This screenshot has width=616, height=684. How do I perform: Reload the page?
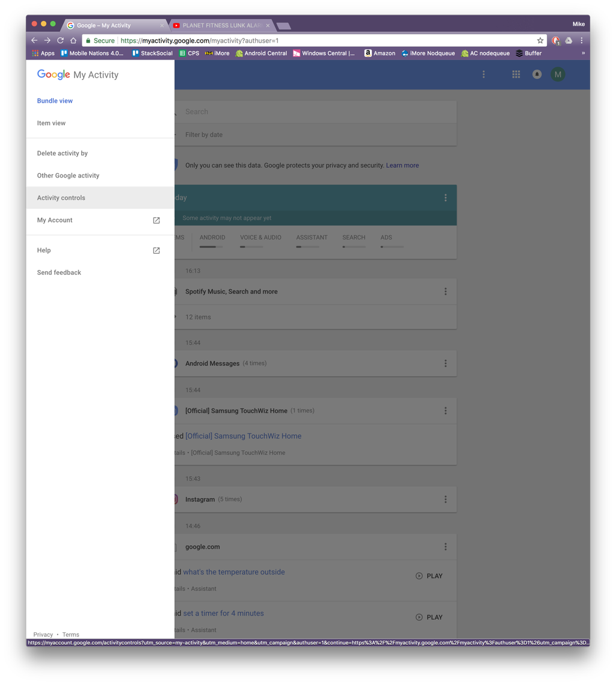point(60,40)
